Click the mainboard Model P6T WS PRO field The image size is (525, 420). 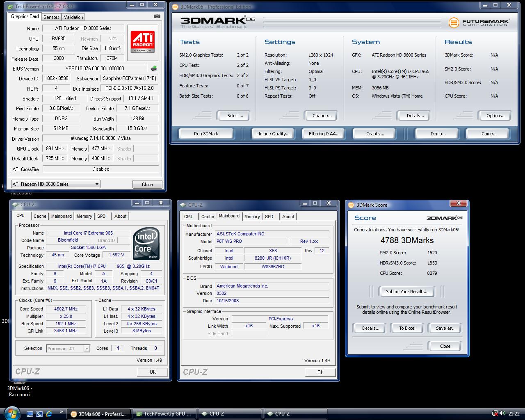pos(251,241)
